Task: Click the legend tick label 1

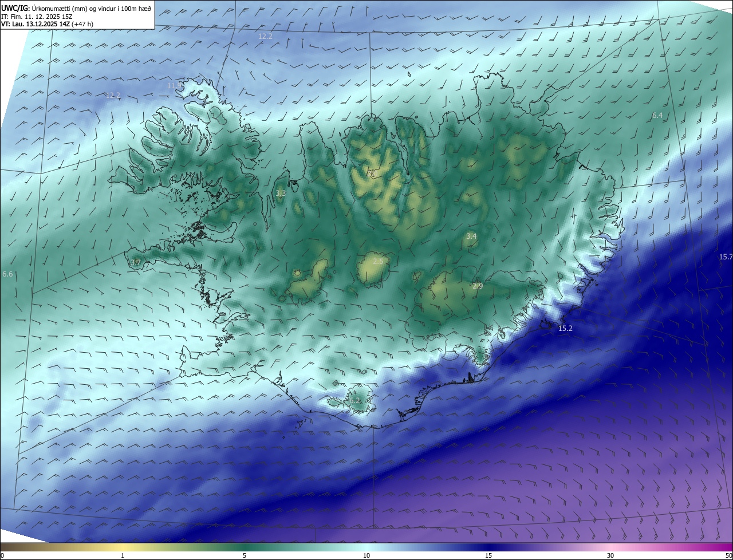Action: tap(123, 555)
